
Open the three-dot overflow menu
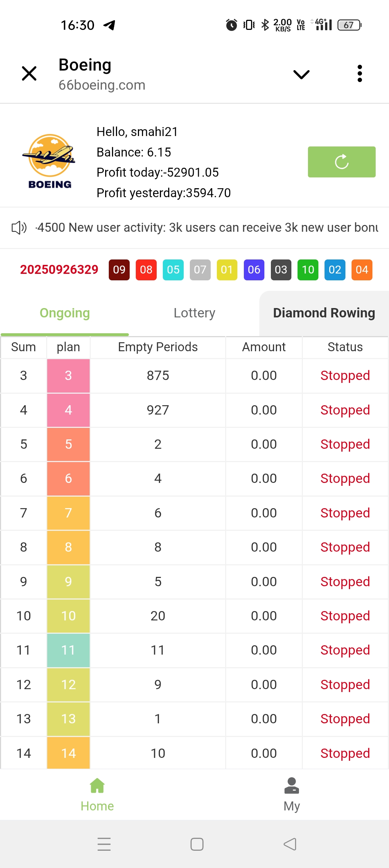point(359,73)
